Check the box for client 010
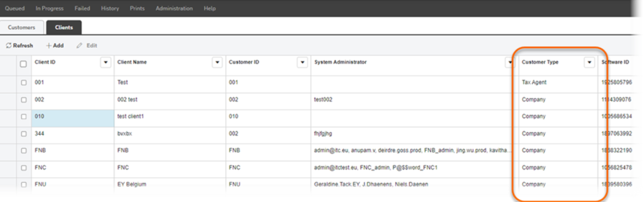 (x=23, y=116)
